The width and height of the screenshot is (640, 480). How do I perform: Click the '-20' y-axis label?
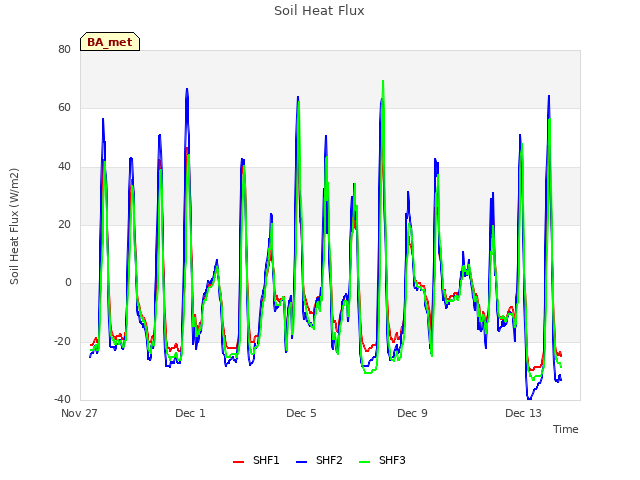pyautogui.click(x=62, y=341)
